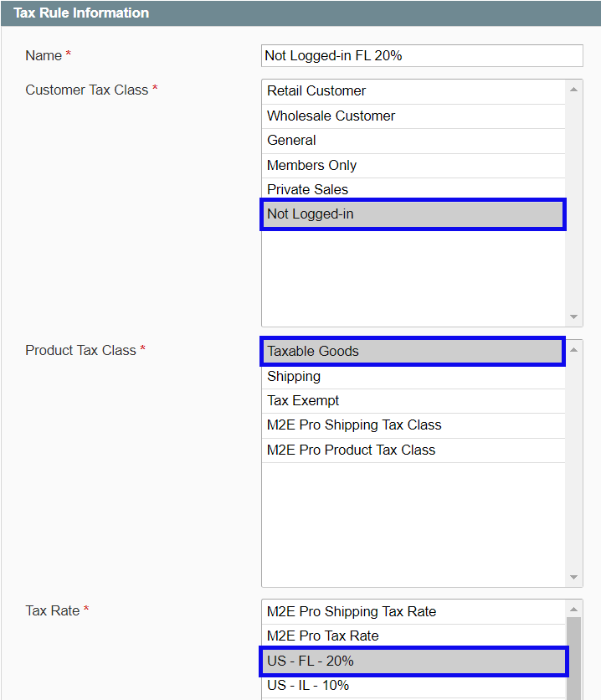Click the Customer Tax Class scrollbar down arrow
Screen dimensions: 601x700
pos(573,317)
